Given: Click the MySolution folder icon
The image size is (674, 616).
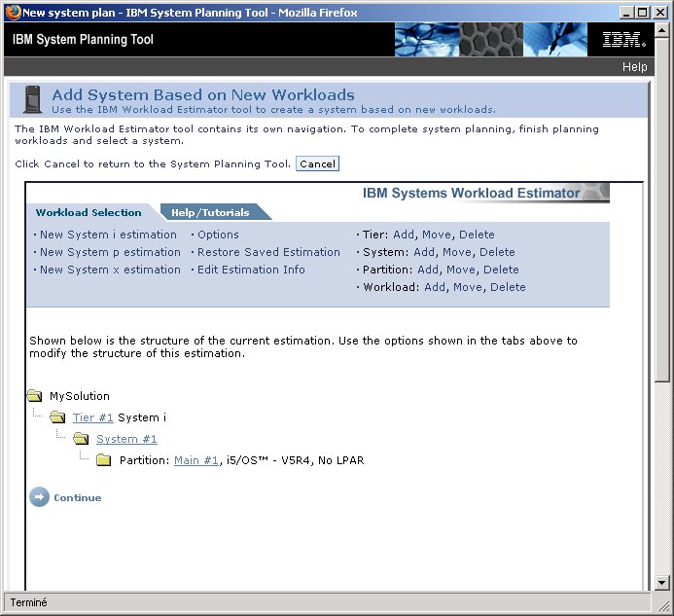Looking at the screenshot, I should 34,396.
